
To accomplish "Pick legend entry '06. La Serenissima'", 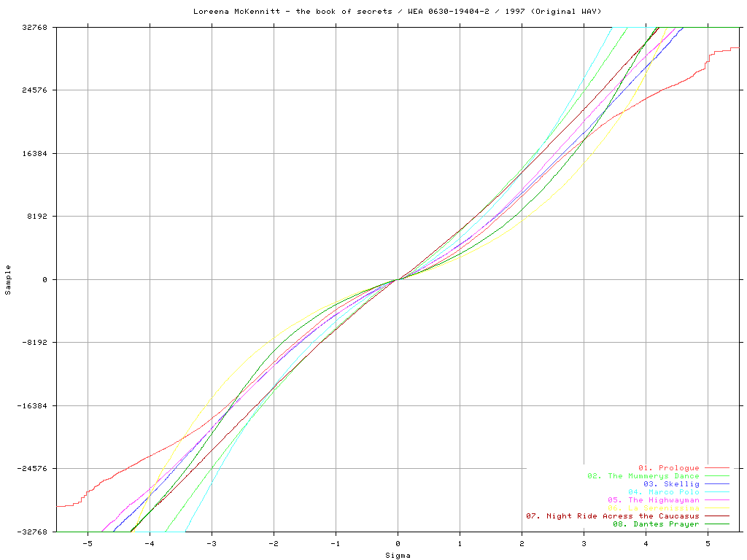I will pos(654,508).
